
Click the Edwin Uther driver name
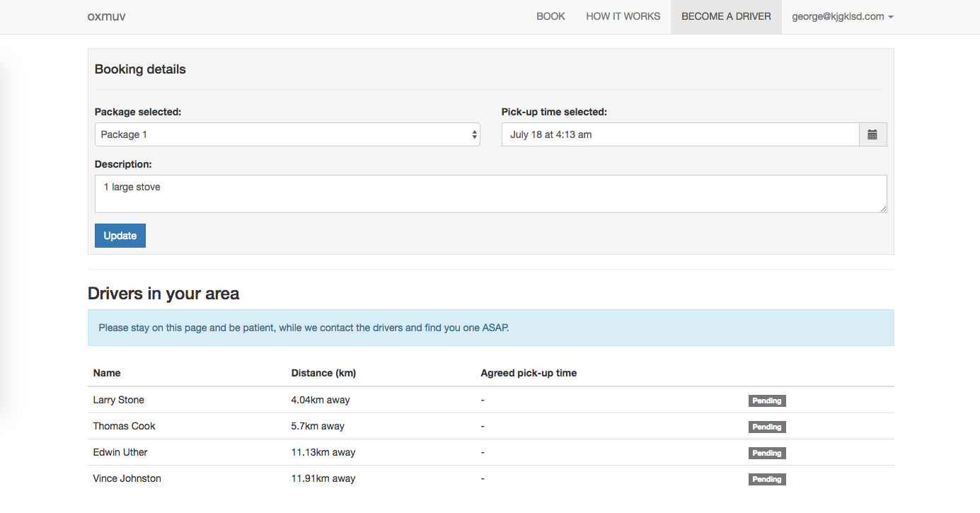click(120, 452)
